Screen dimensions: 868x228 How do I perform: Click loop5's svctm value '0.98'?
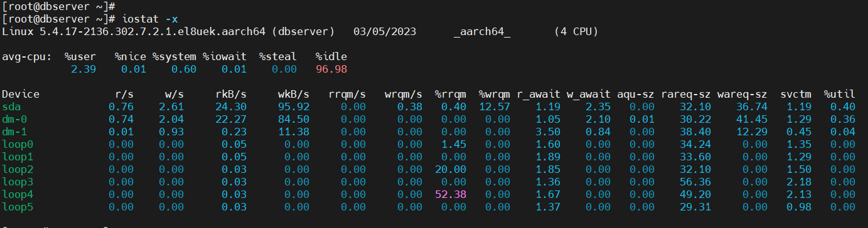click(x=799, y=207)
